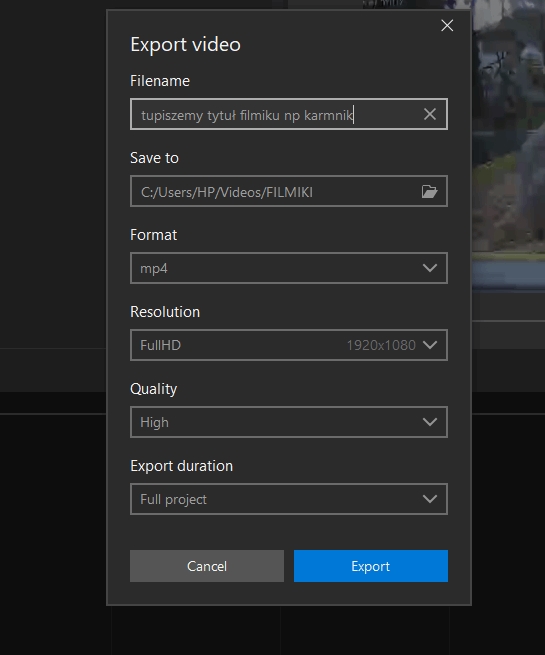Click the Format dropdown chevron arrow

pyautogui.click(x=430, y=268)
